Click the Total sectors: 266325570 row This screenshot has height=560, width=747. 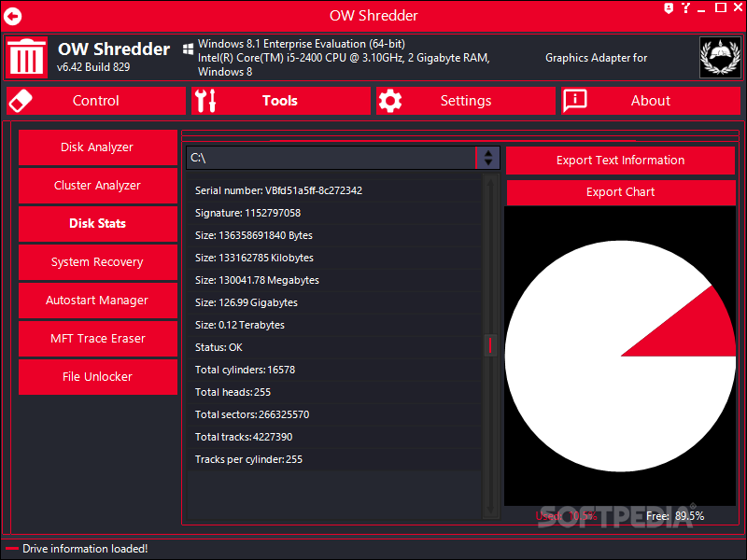(334, 414)
